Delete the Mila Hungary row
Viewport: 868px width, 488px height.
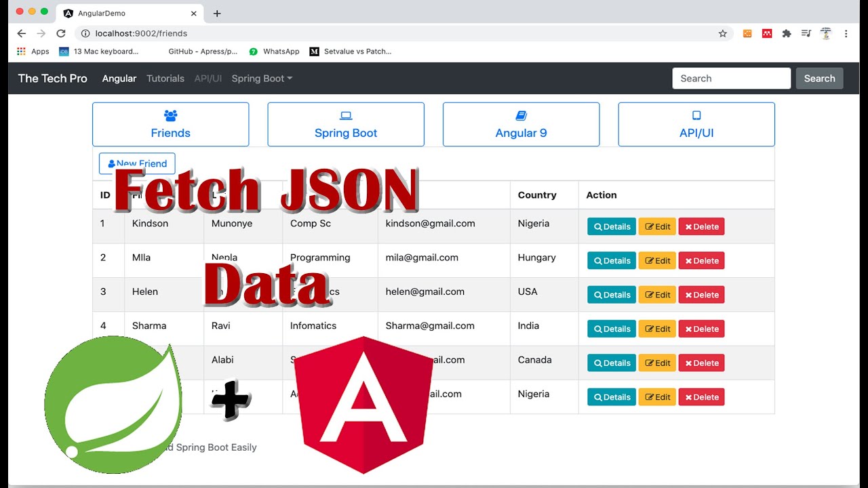click(701, 260)
